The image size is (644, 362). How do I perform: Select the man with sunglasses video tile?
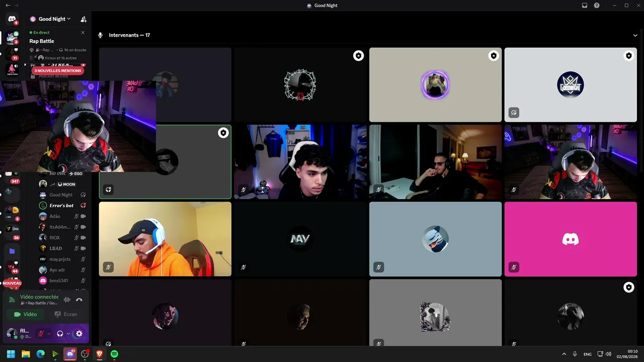pyautogui.click(x=436, y=162)
